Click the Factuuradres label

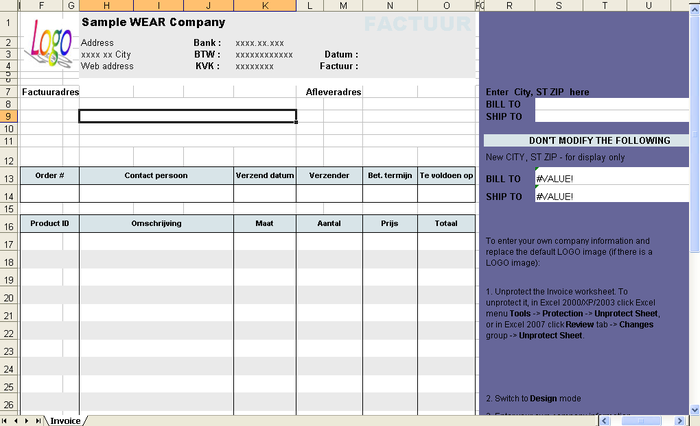point(50,92)
